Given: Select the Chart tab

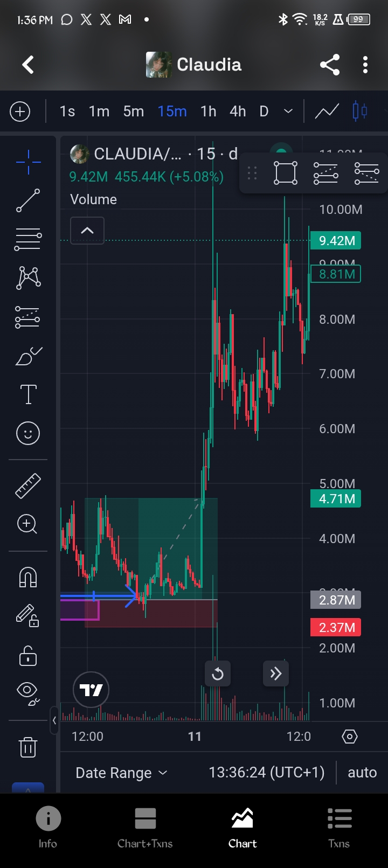Looking at the screenshot, I should coord(242,828).
